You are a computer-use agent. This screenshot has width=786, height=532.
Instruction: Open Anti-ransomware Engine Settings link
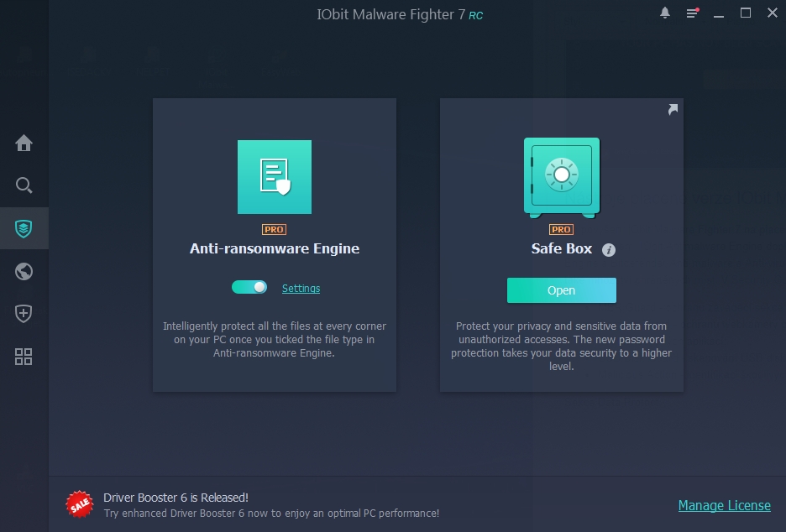[x=301, y=288]
